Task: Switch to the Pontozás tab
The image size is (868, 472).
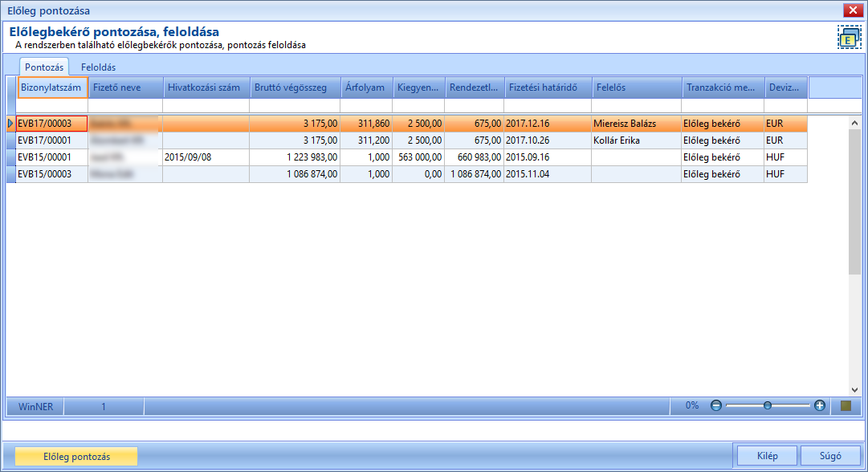Action: 44,67
